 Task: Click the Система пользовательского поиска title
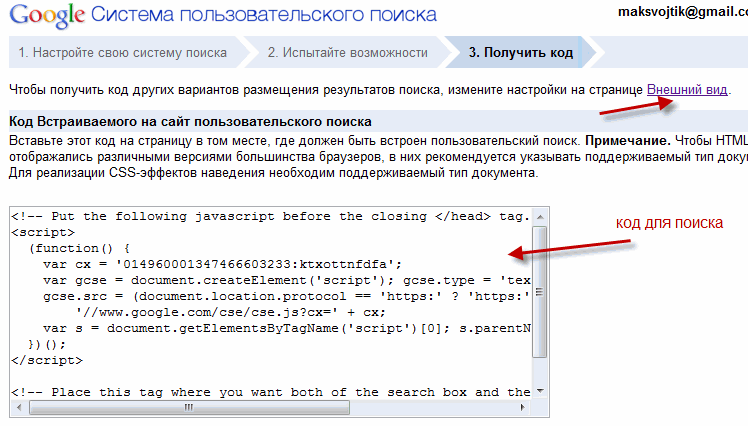coord(264,15)
